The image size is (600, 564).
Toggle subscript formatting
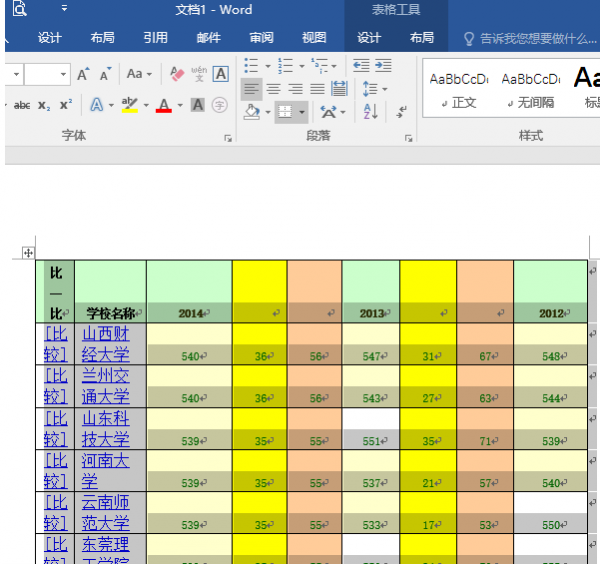44,105
